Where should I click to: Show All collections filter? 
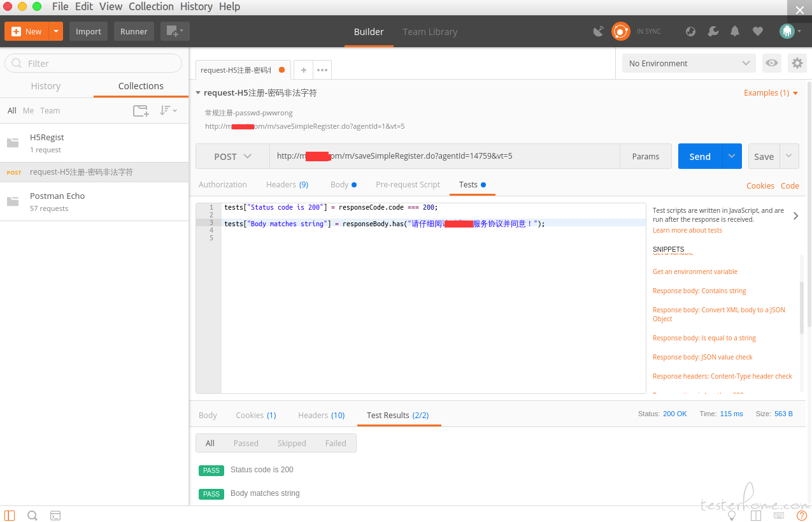pyautogui.click(x=12, y=110)
